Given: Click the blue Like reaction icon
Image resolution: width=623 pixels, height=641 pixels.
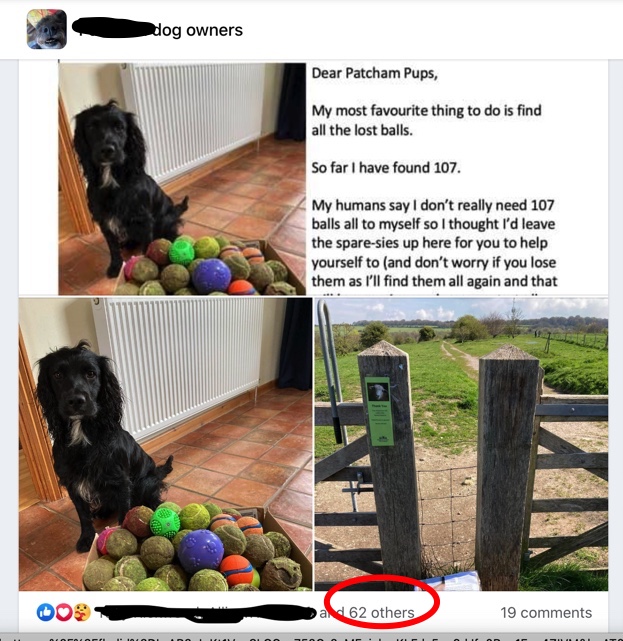Looking at the screenshot, I should [x=45, y=612].
